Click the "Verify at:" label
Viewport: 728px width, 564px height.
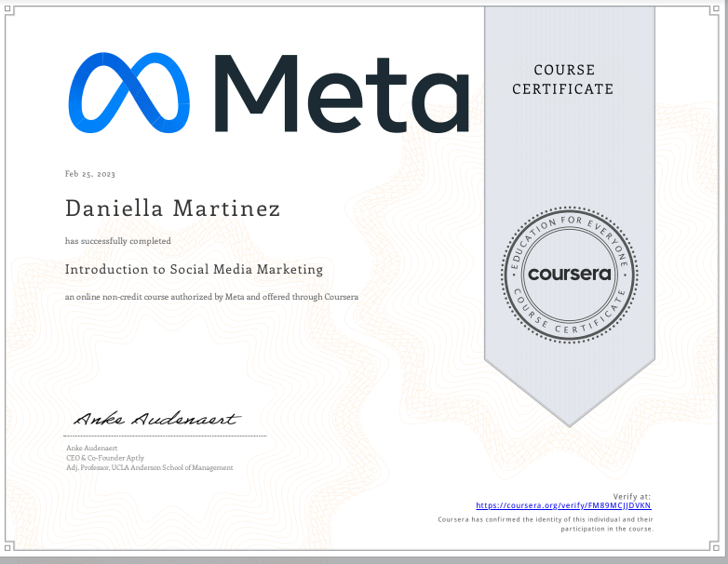click(x=632, y=496)
